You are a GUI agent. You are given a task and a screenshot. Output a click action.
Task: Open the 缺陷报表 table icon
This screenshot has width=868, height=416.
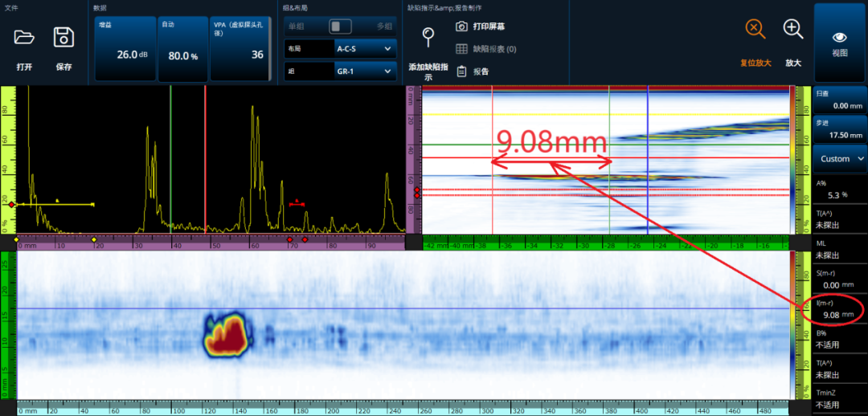pos(461,49)
